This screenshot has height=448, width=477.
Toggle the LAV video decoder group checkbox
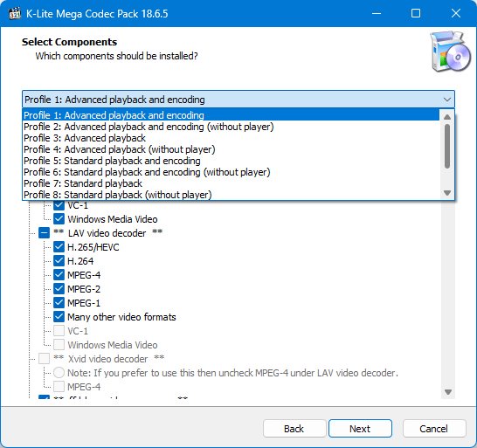pos(44,233)
